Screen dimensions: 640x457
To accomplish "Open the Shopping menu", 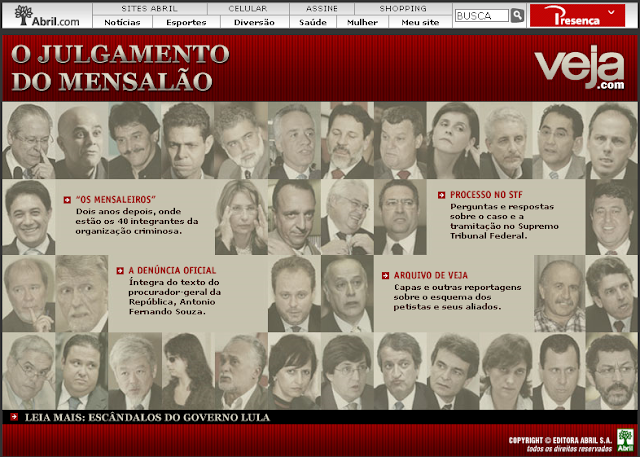I will click(x=403, y=9).
